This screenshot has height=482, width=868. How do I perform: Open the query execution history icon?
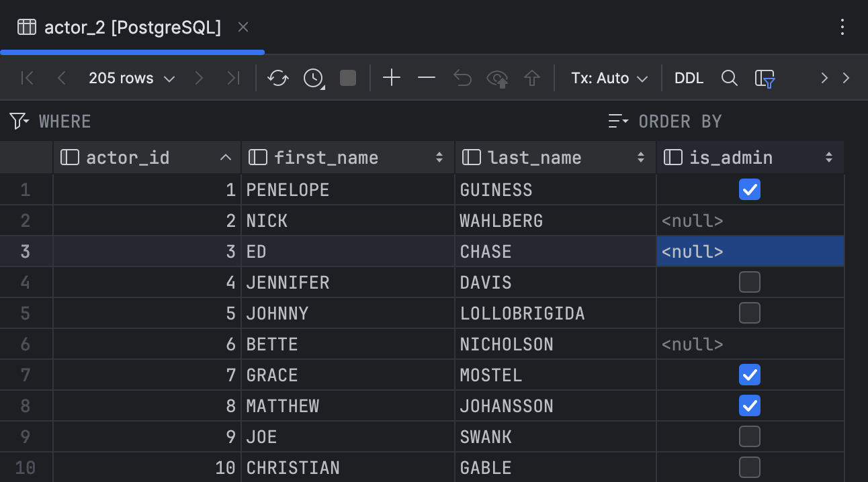(x=312, y=78)
